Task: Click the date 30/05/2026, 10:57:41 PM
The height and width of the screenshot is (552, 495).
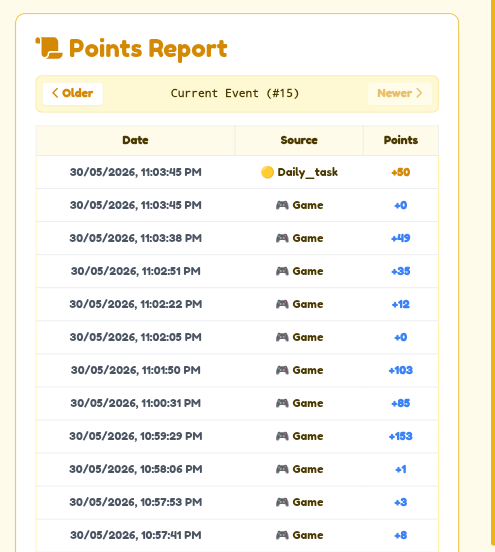Action: [x=136, y=535]
